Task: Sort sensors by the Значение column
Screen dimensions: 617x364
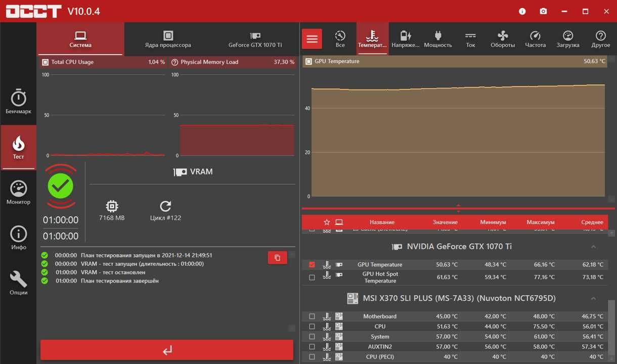Action: tap(445, 222)
